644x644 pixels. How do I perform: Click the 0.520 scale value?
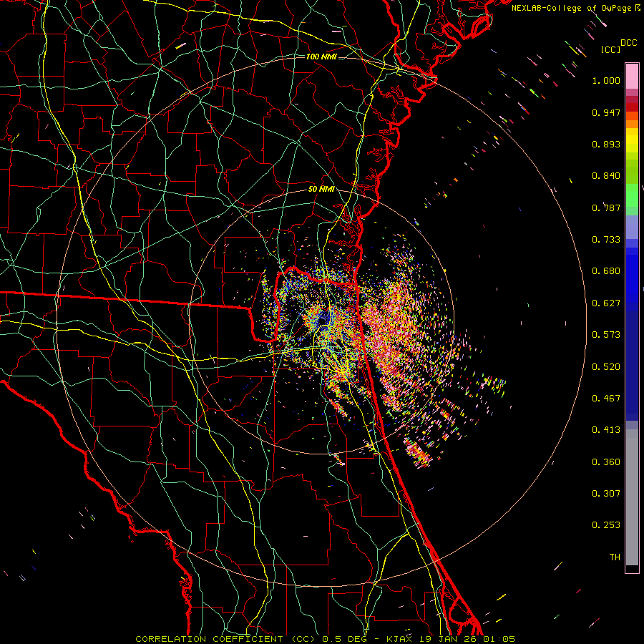(x=606, y=367)
